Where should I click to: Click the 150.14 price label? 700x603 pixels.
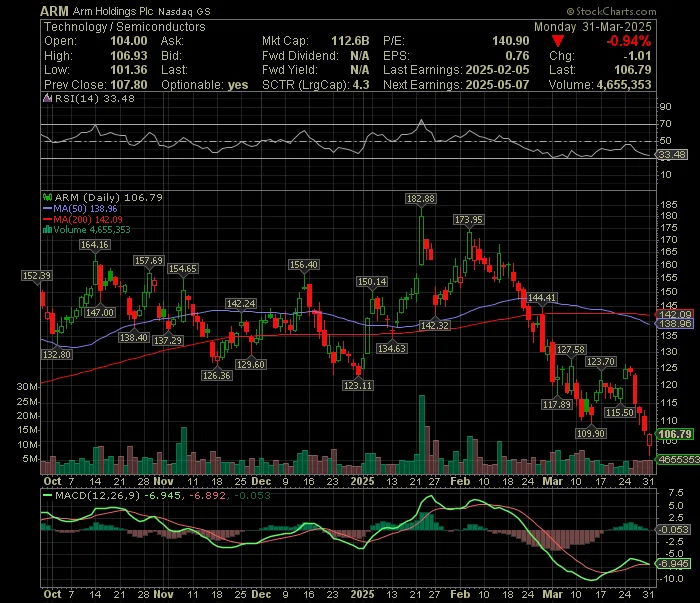(372, 282)
